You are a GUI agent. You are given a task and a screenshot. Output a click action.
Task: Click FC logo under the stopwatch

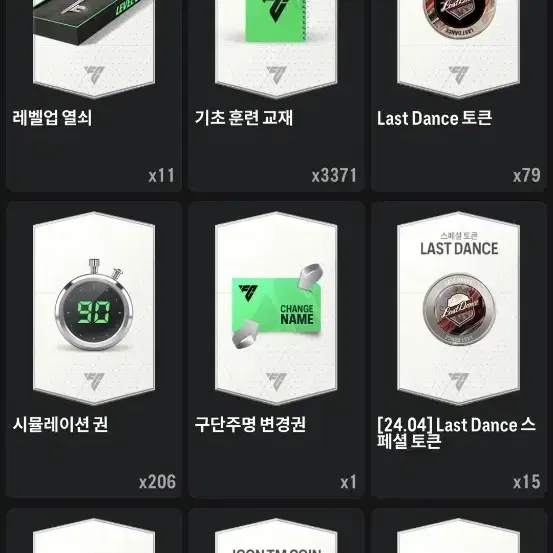click(x=94, y=382)
